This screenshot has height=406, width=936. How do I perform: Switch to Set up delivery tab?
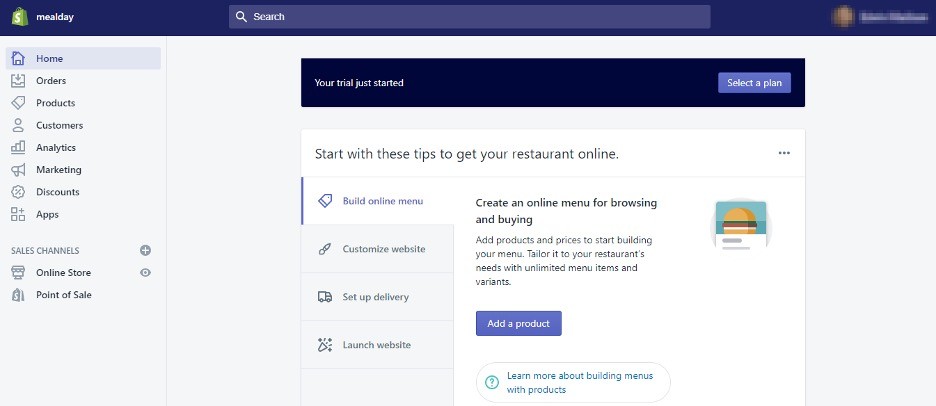coord(377,297)
